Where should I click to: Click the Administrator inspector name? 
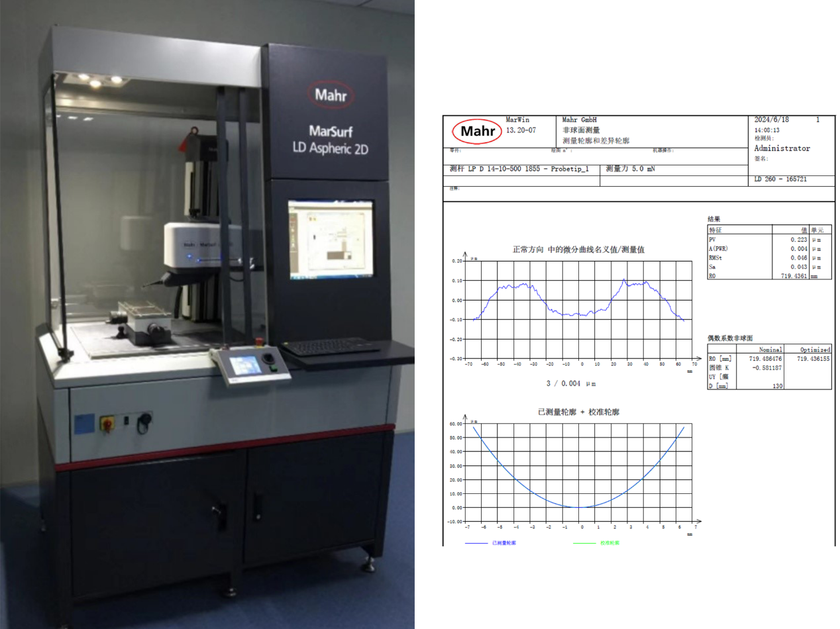tap(782, 148)
